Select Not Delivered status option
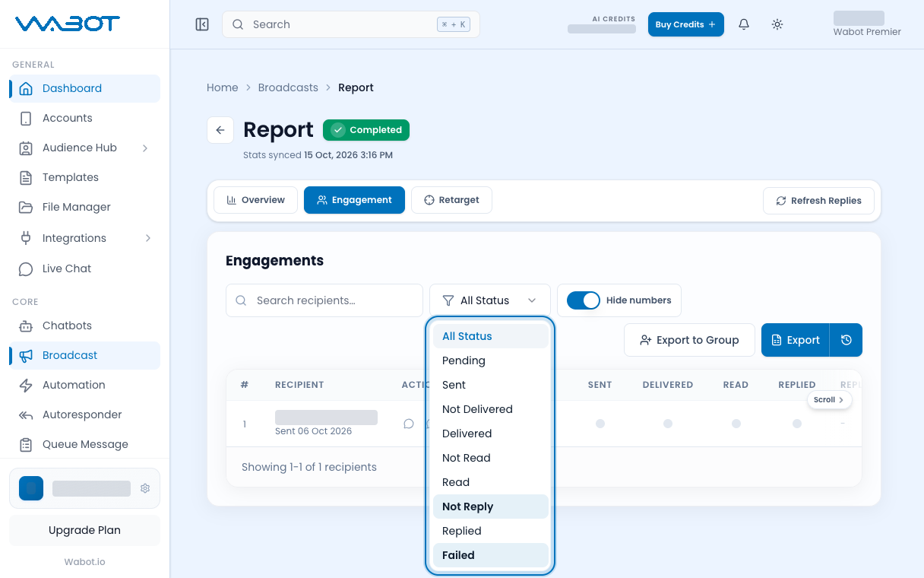Viewport: 924px width, 578px height. pyautogui.click(x=491, y=409)
